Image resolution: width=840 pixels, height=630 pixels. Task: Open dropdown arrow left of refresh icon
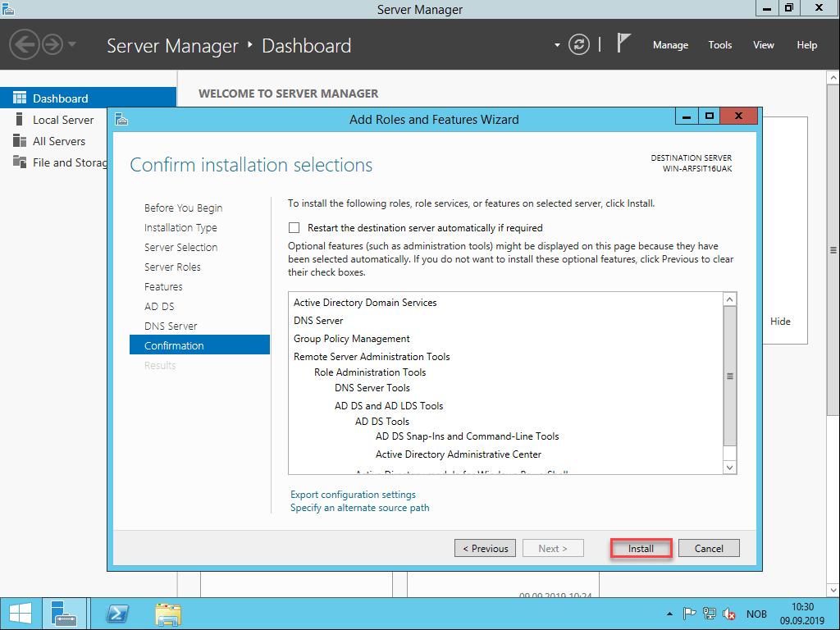pos(557,45)
